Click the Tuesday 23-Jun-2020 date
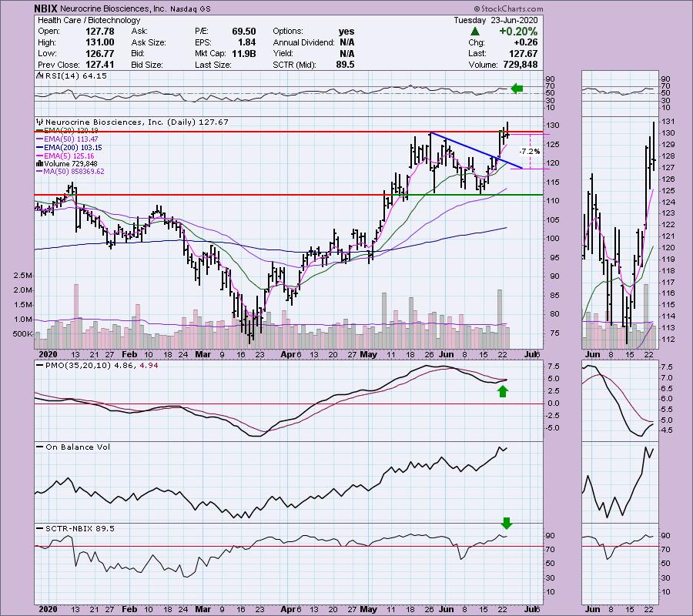 (x=495, y=20)
